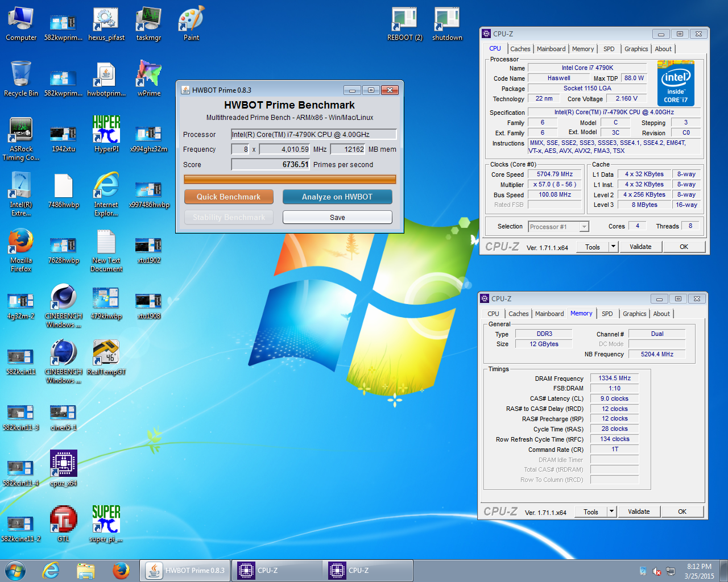This screenshot has width=728, height=582.
Task: Launch RealTempGT from the desktop
Action: coord(106,358)
